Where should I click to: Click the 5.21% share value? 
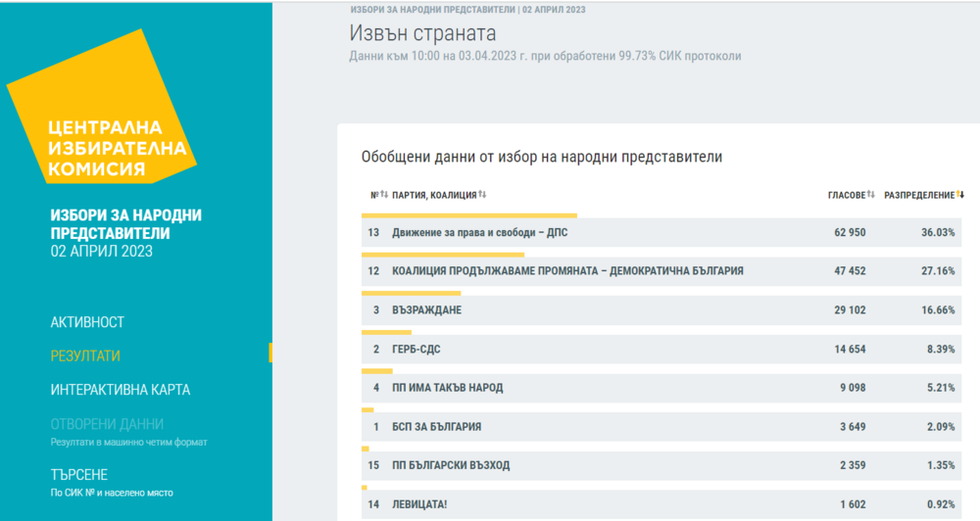pyautogui.click(x=941, y=388)
